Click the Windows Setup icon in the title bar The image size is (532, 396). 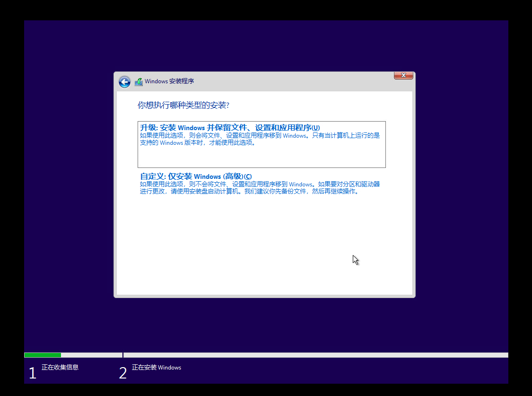coord(139,82)
